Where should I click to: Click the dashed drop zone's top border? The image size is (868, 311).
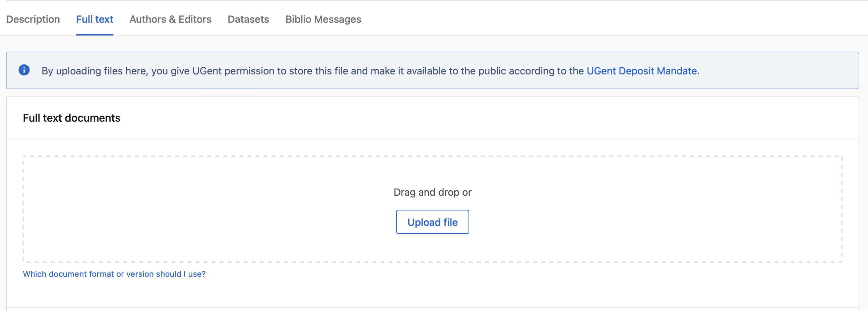point(432,157)
